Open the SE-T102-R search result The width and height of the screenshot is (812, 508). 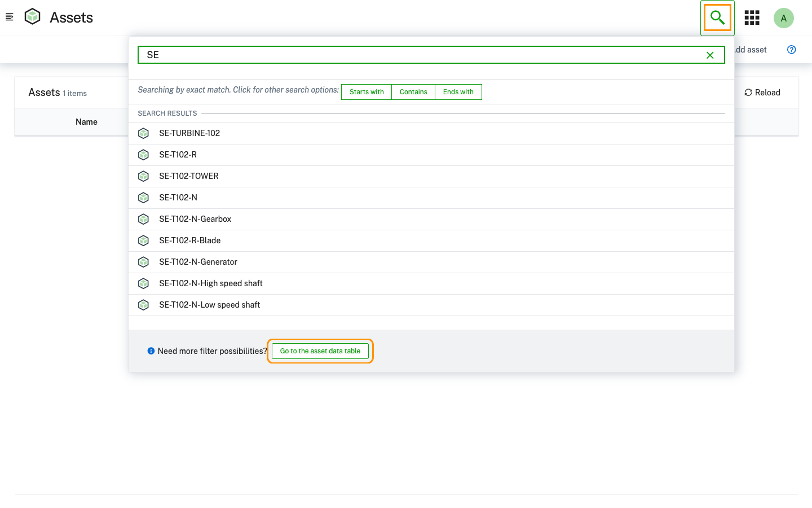[x=178, y=155]
